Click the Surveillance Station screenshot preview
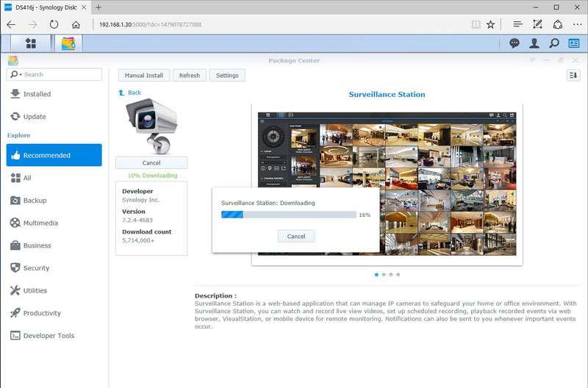The width and height of the screenshot is (588, 388). point(387,184)
